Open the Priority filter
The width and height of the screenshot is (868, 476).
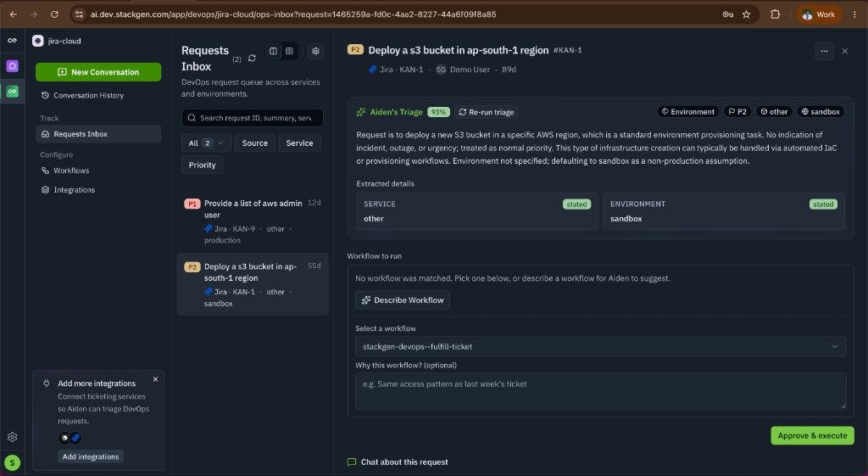202,165
